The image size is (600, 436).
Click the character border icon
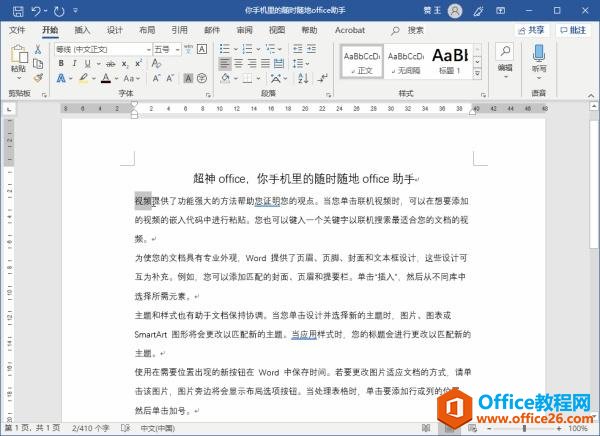pos(202,49)
